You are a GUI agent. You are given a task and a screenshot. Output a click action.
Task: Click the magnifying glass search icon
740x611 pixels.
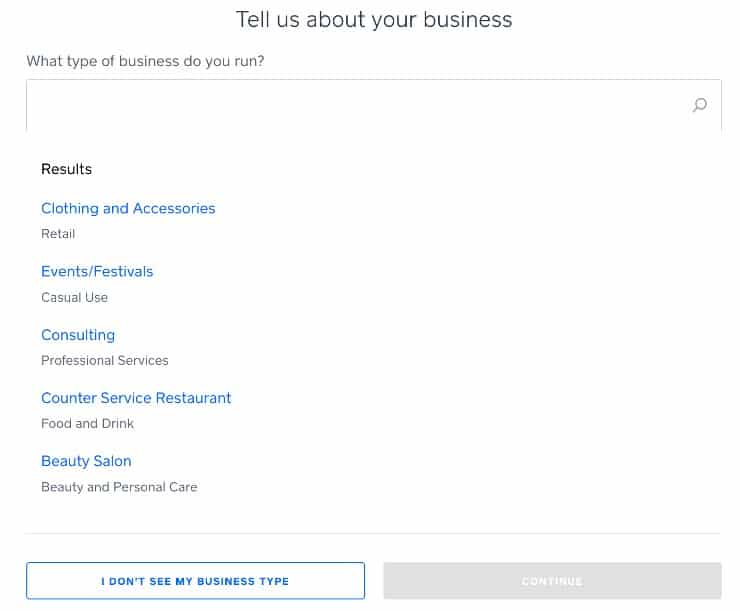pos(699,104)
